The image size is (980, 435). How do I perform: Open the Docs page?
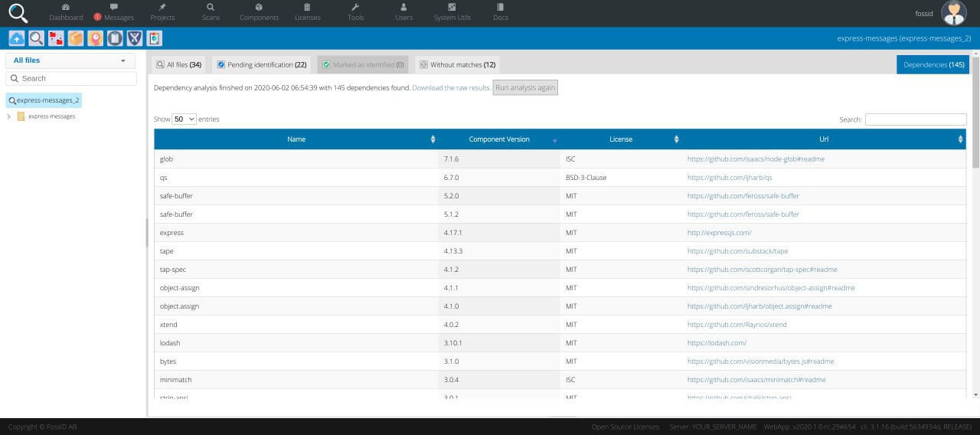(x=501, y=12)
